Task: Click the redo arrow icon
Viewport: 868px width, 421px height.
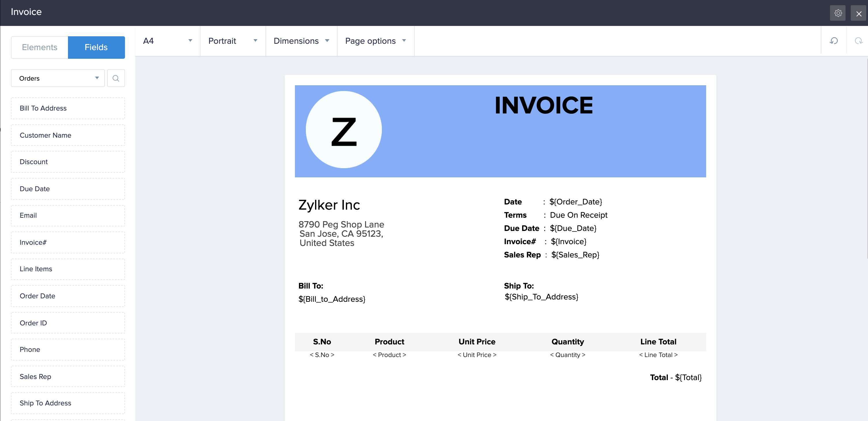Action: (858, 41)
